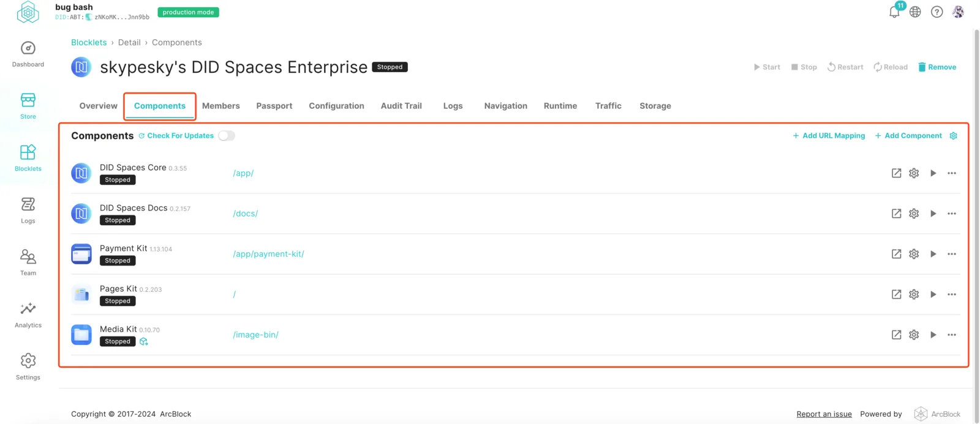Open the Team sidebar item
This screenshot has width=980, height=424.
(28, 262)
